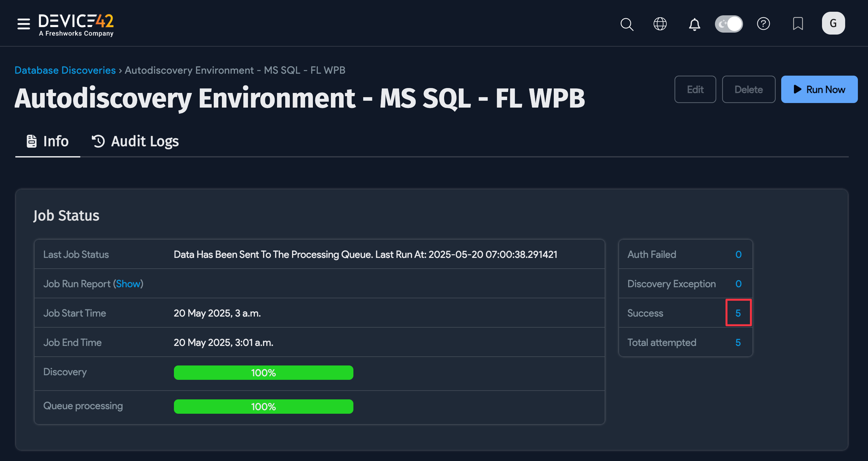
Task: Click the Edit button
Action: (695, 90)
